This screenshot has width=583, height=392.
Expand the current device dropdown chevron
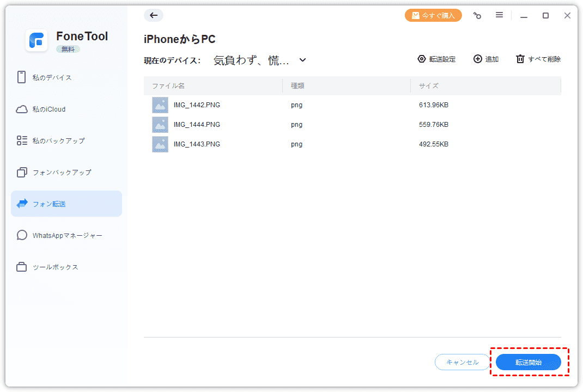tap(303, 60)
